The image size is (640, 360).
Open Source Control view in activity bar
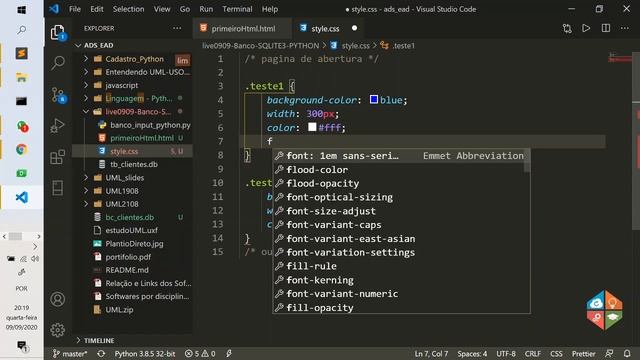pyautogui.click(x=58, y=95)
